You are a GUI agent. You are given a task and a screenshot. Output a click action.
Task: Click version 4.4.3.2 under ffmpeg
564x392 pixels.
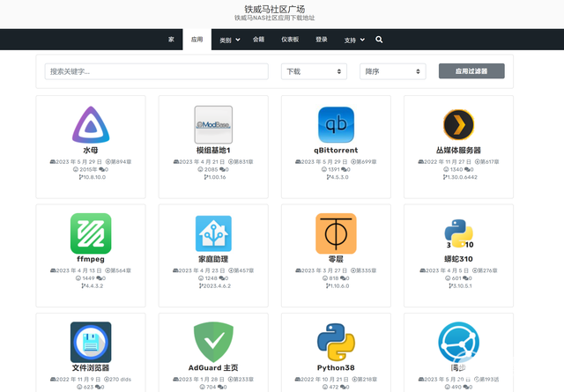click(x=93, y=286)
